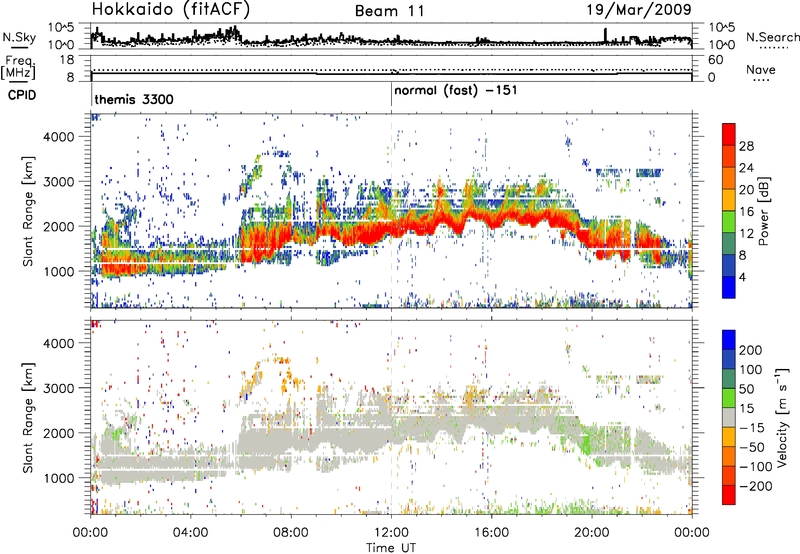Viewport: 800px width, 554px height.
Task: Click the '20:00' time axis label
Action: [591, 533]
